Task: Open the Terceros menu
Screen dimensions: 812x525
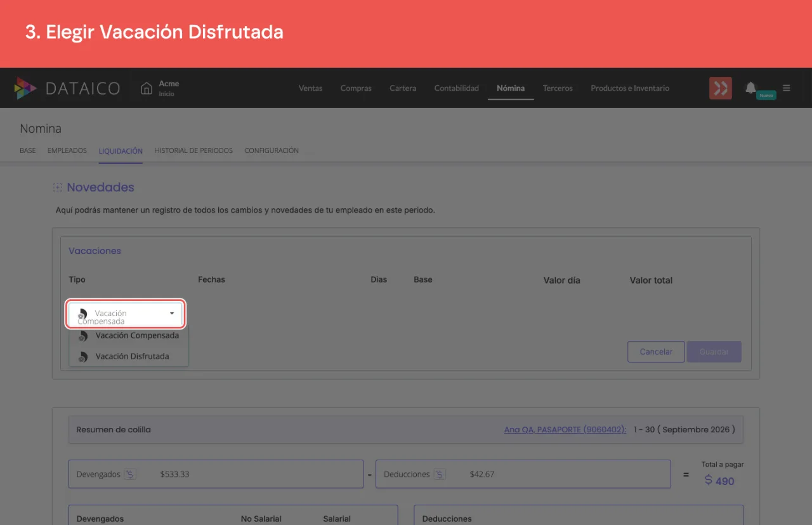Action: coord(558,88)
